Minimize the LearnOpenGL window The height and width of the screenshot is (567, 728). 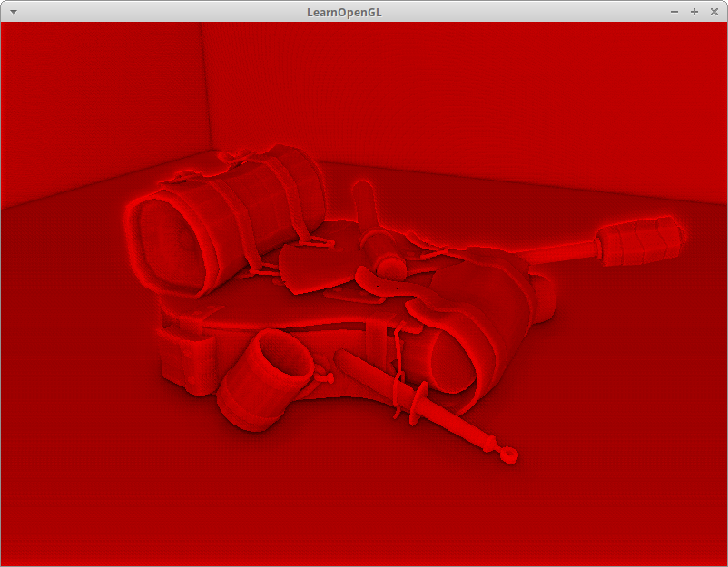pyautogui.click(x=674, y=11)
